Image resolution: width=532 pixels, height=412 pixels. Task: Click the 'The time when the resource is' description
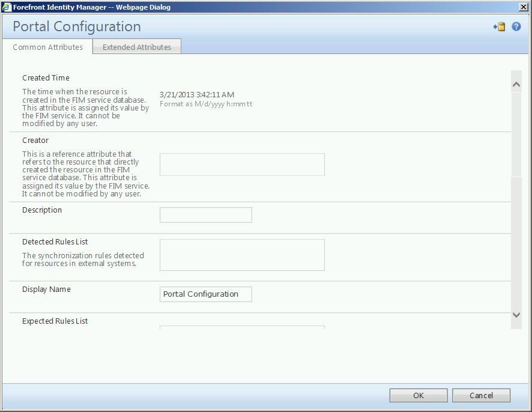[85, 108]
